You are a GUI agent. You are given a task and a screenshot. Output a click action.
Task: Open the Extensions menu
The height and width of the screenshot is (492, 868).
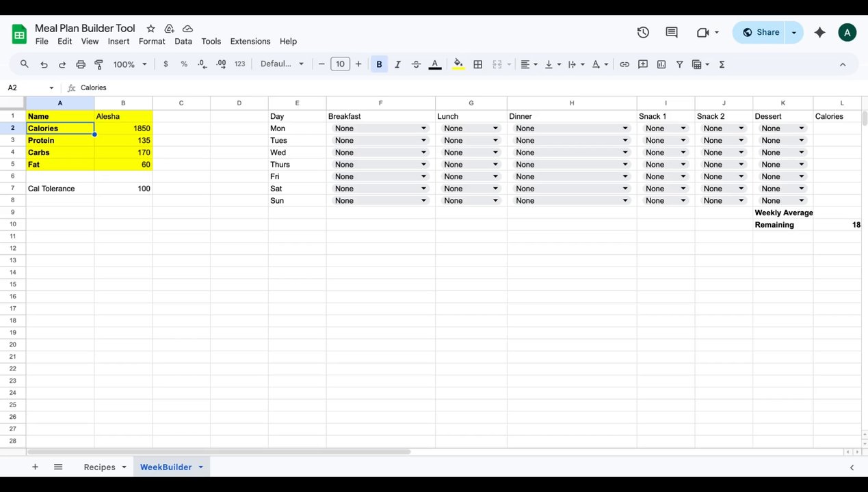coord(250,41)
